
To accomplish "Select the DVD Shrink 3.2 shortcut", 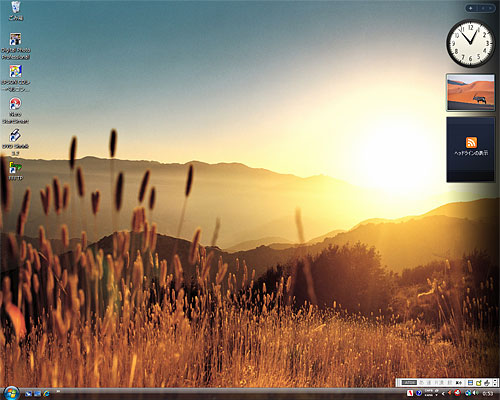I will click(16, 143).
